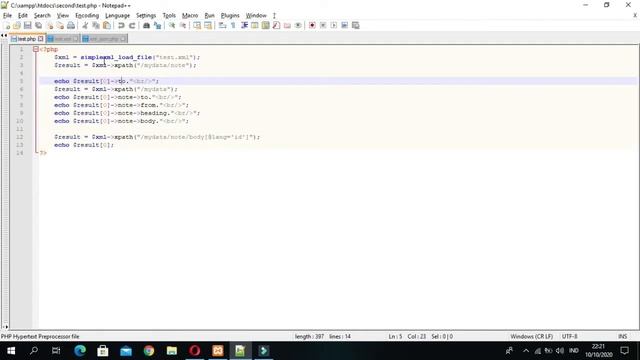Show hidden system tray icons chevron

point(526,351)
